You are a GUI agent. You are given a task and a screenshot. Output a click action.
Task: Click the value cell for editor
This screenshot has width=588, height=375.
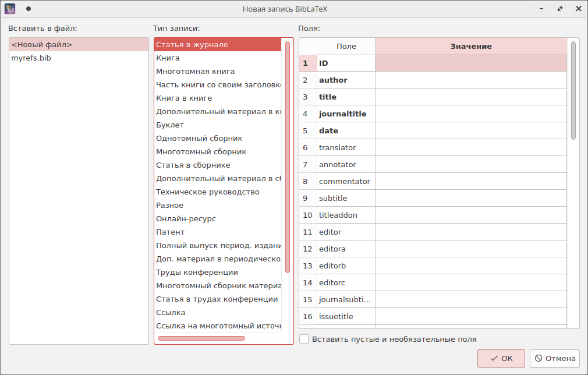(471, 232)
